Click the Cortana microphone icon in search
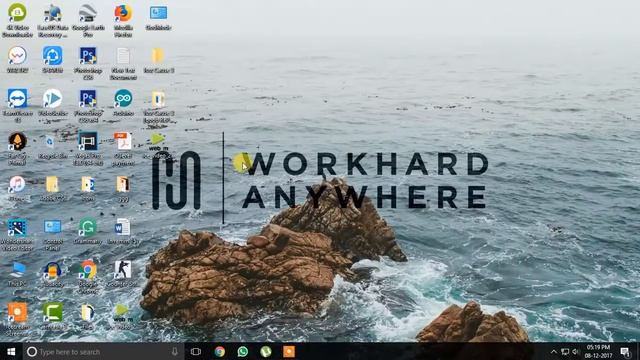 [x=175, y=351]
